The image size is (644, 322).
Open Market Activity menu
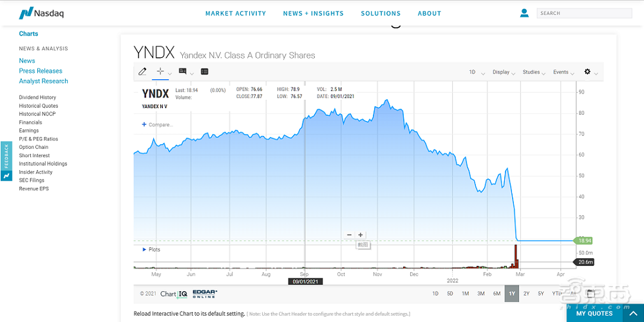[236, 14]
